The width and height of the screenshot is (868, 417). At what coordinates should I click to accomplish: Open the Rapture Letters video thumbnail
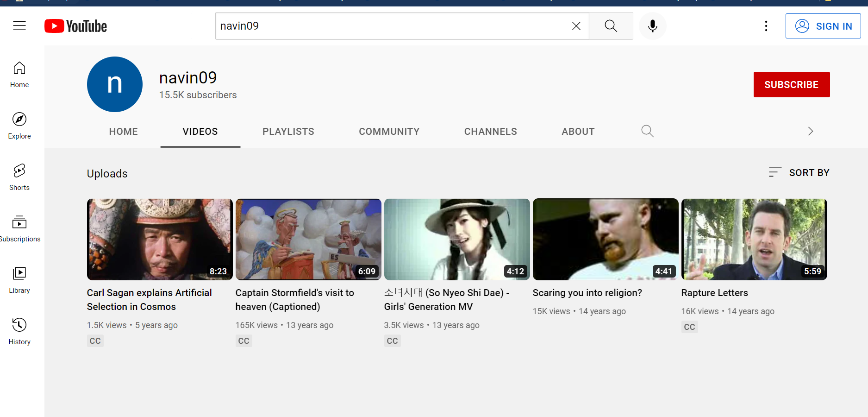tap(754, 239)
